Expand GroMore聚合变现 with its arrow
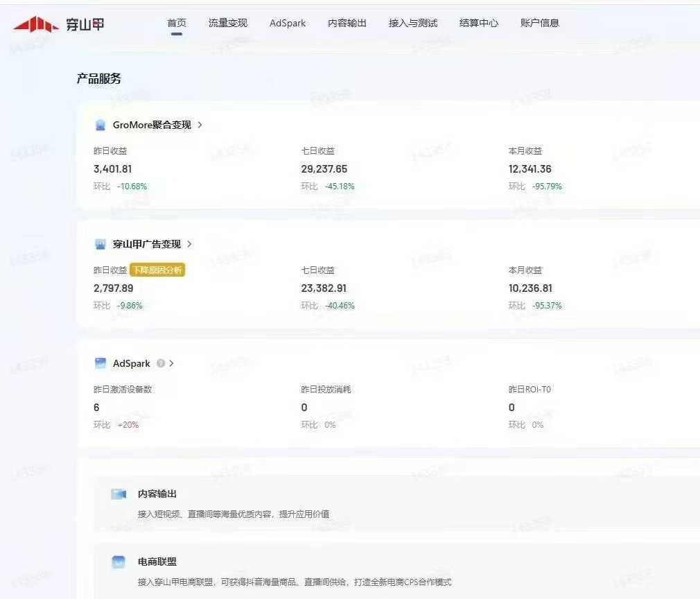 pos(200,125)
